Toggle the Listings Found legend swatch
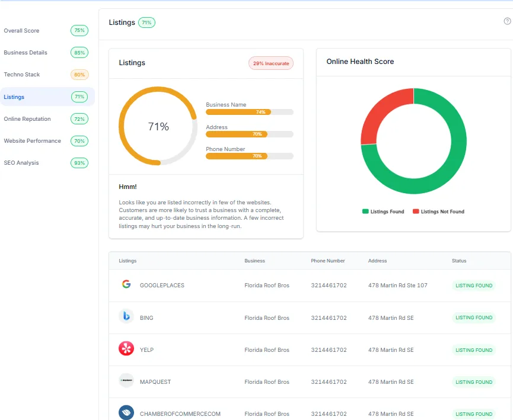 click(x=365, y=211)
